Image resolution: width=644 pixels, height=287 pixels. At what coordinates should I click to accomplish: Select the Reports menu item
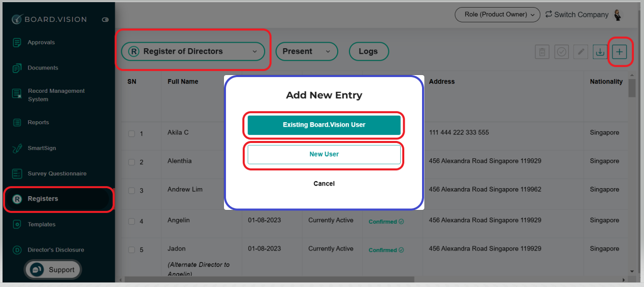(38, 122)
